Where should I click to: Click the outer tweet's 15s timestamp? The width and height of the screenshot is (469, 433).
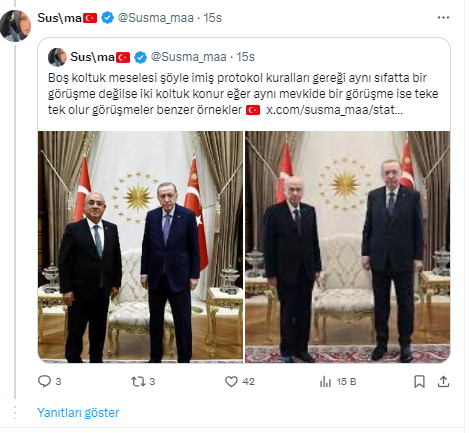pos(213,18)
